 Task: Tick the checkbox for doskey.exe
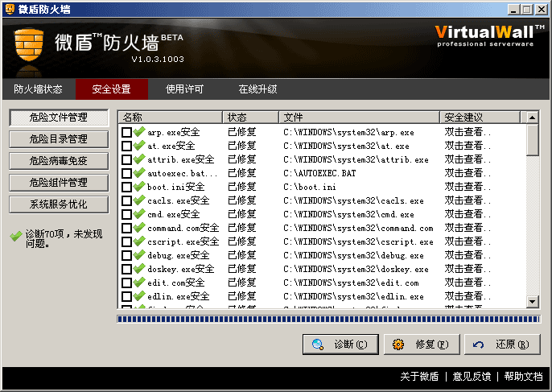tap(126, 270)
